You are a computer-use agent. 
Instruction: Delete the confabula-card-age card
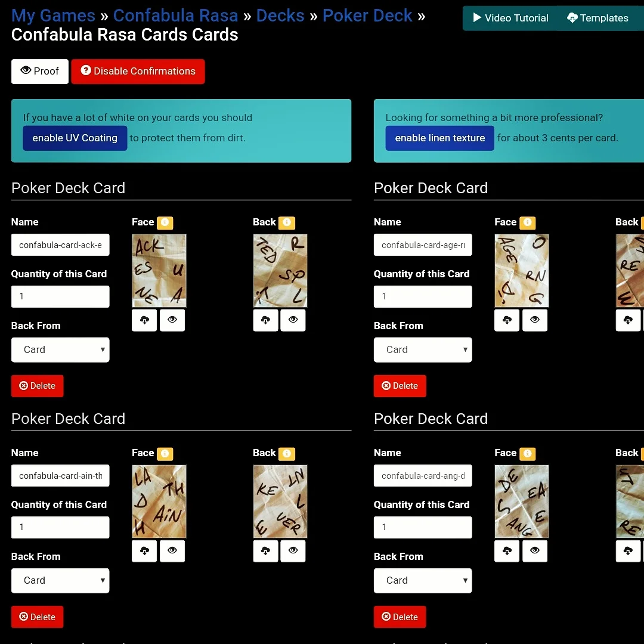tap(400, 386)
